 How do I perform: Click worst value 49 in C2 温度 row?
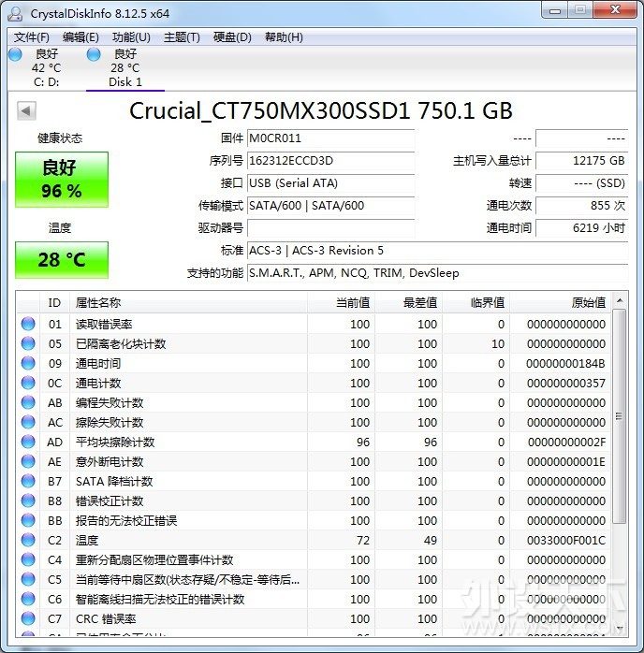(431, 540)
